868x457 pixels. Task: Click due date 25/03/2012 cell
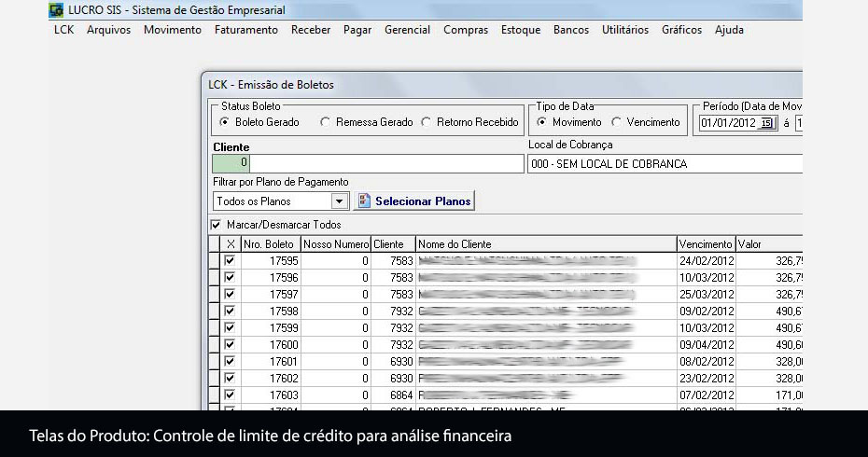pos(706,295)
